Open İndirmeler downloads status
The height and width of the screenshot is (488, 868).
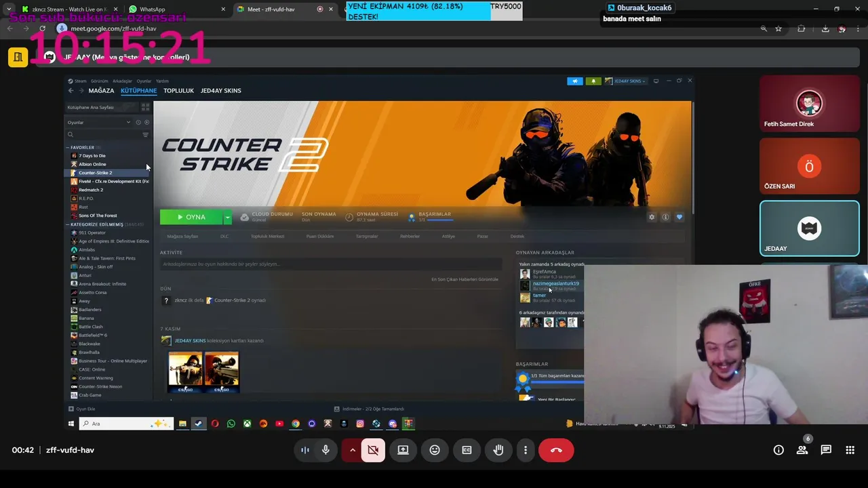pyautogui.click(x=369, y=409)
